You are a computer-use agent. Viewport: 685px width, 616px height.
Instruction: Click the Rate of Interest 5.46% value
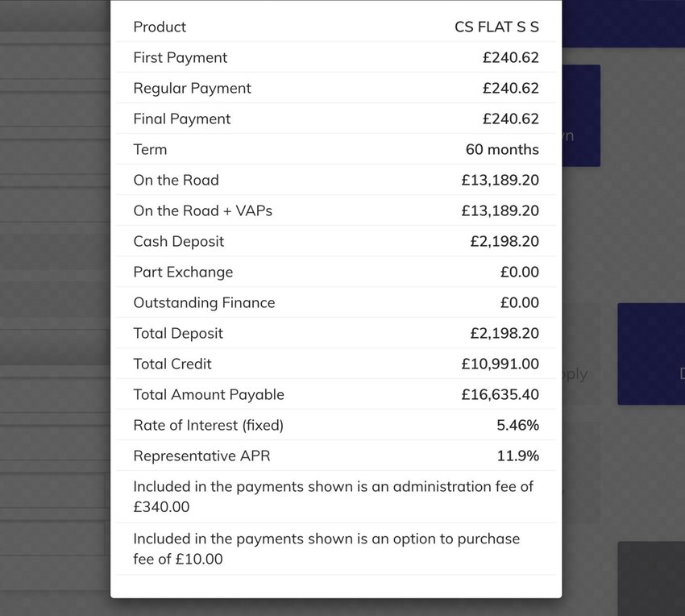pyautogui.click(x=517, y=425)
